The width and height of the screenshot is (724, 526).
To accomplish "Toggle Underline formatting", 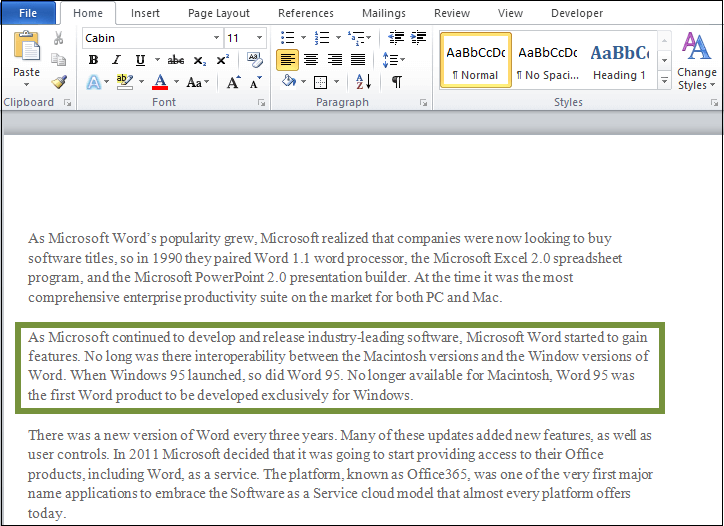I will click(x=140, y=60).
